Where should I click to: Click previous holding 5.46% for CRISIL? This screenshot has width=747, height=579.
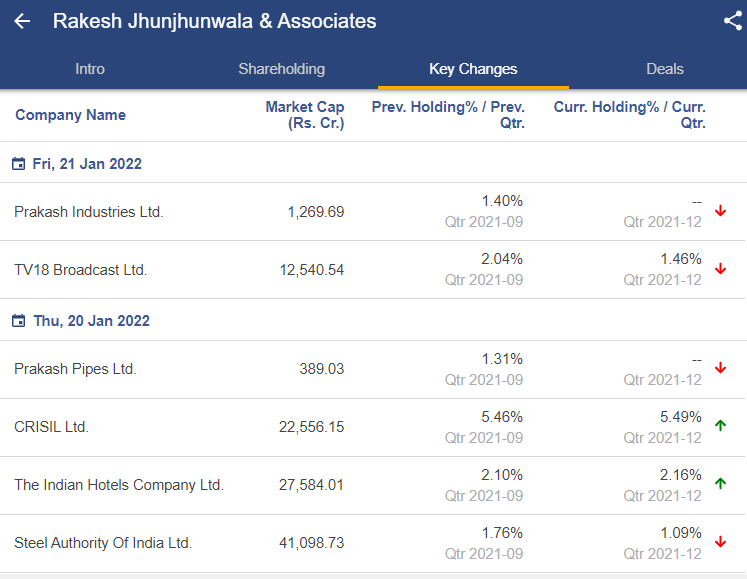tap(502, 417)
